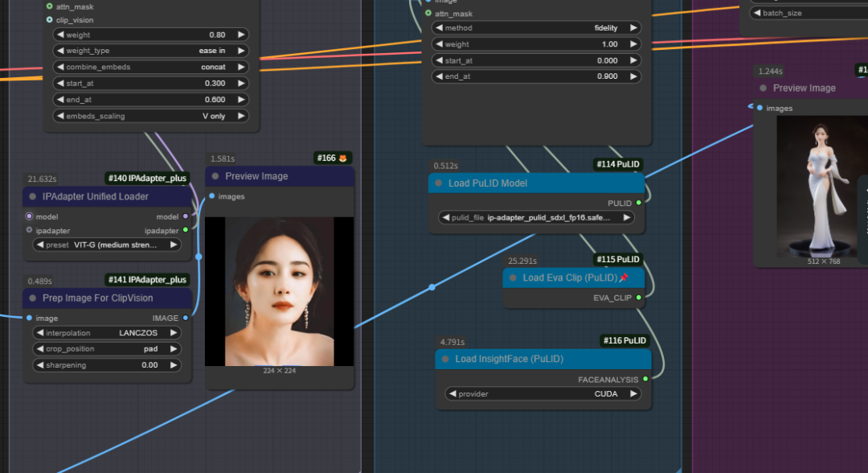The width and height of the screenshot is (868, 473).
Task: Click the images input dot on Preview Image node #166
Action: pyautogui.click(x=210, y=196)
